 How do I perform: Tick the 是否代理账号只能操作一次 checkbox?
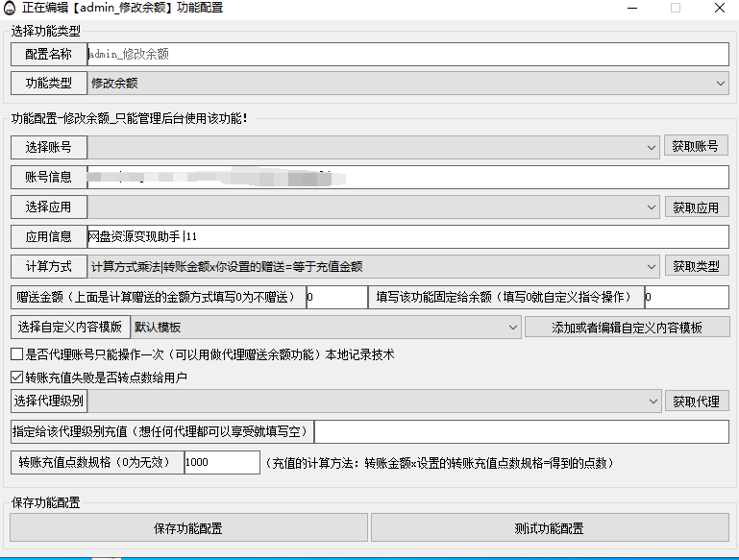click(x=16, y=354)
